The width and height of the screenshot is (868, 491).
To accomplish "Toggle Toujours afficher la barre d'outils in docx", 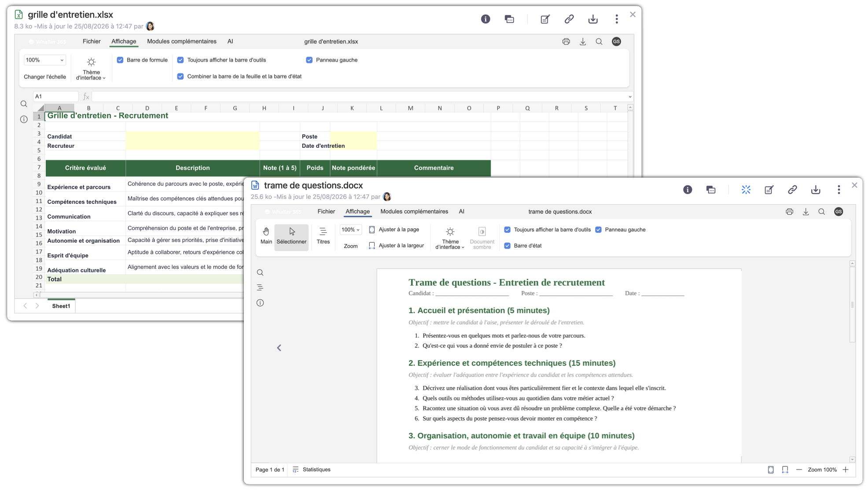I will pyautogui.click(x=508, y=230).
